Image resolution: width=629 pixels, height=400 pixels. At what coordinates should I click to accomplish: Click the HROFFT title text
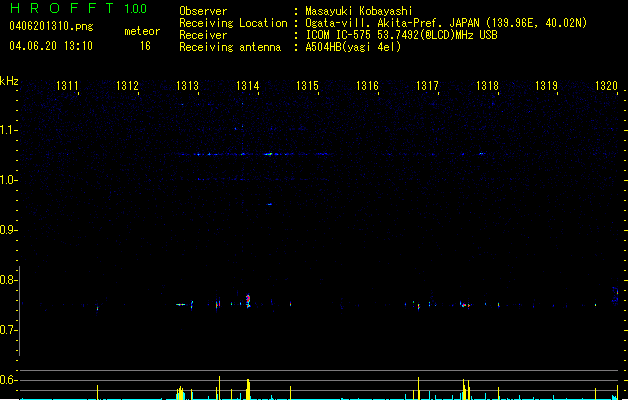62,8
